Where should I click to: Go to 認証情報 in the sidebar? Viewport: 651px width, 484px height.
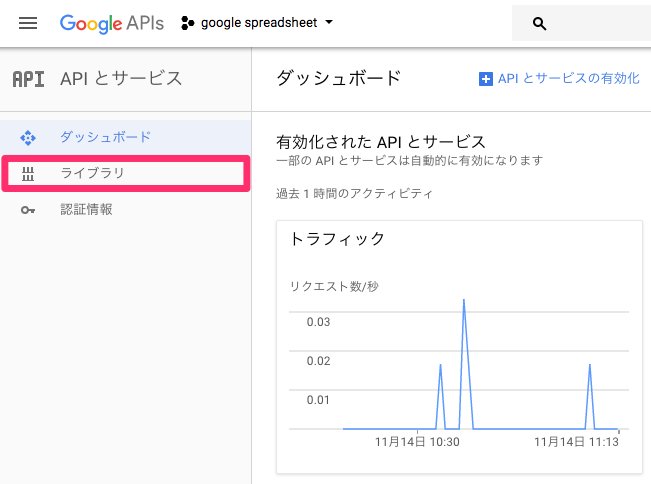coord(125,210)
